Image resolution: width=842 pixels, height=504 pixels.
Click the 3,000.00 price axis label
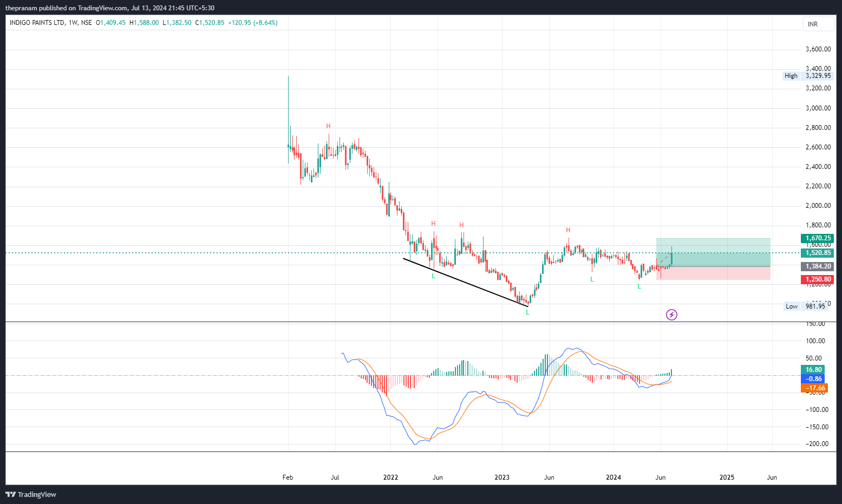pyautogui.click(x=818, y=108)
